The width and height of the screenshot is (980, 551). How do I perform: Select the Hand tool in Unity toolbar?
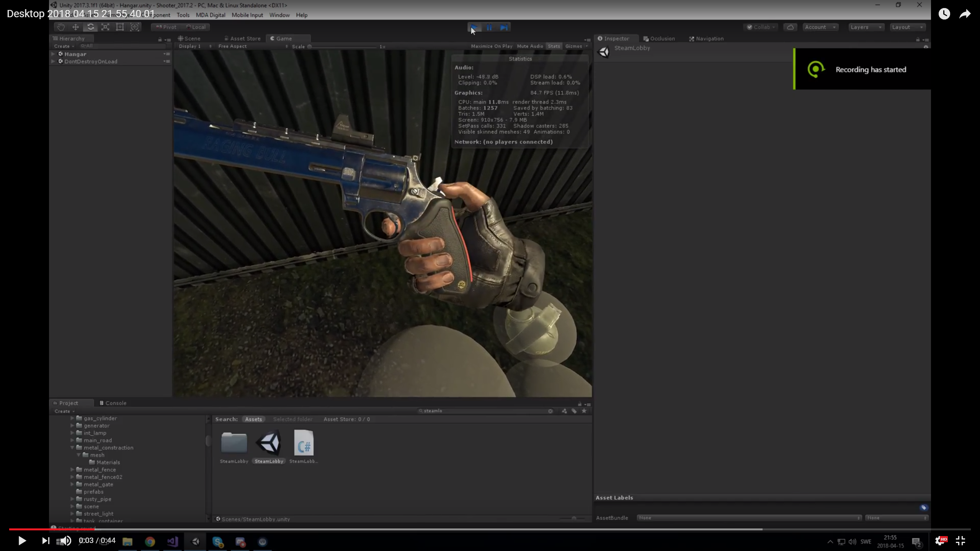pyautogui.click(x=60, y=27)
